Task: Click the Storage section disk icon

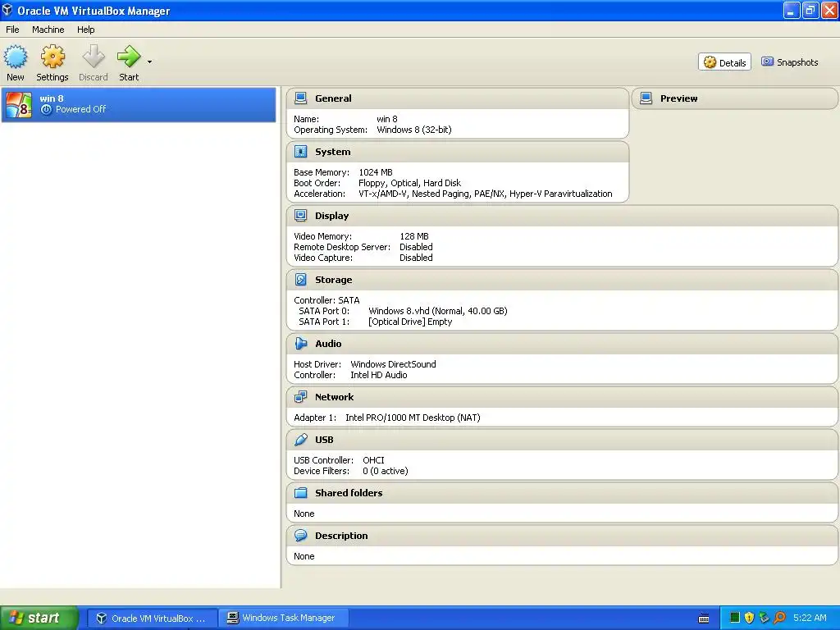Action: pyautogui.click(x=300, y=280)
